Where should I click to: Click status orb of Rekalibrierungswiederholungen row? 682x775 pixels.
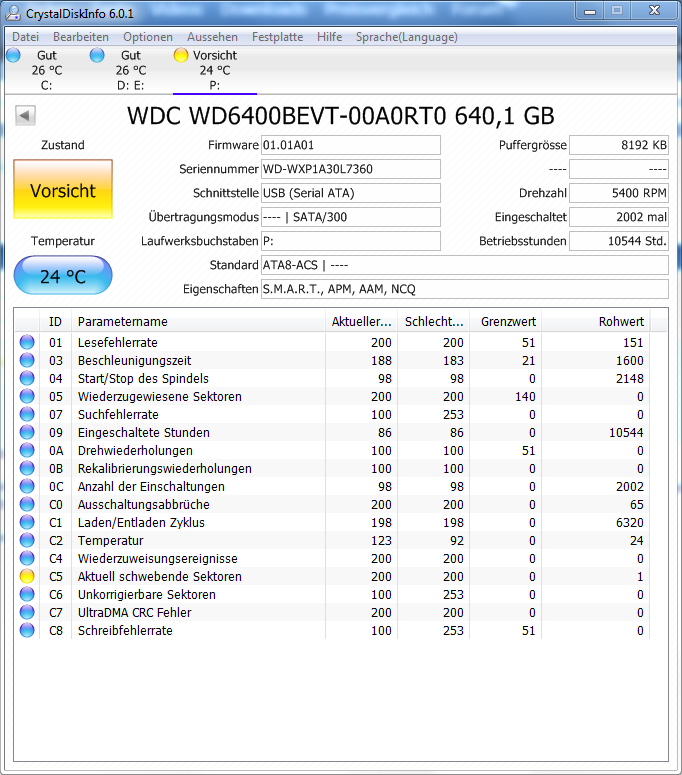point(27,468)
